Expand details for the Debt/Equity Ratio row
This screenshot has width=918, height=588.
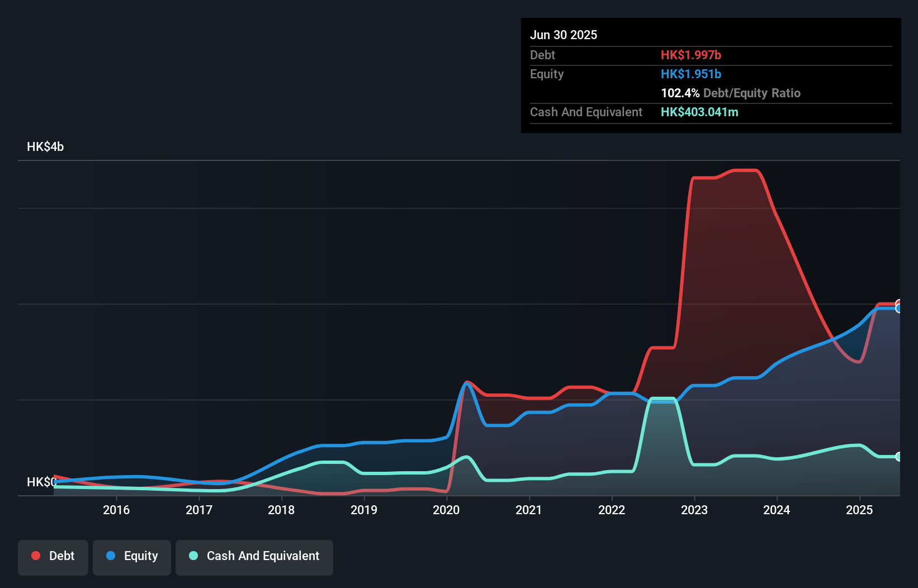pyautogui.click(x=731, y=93)
